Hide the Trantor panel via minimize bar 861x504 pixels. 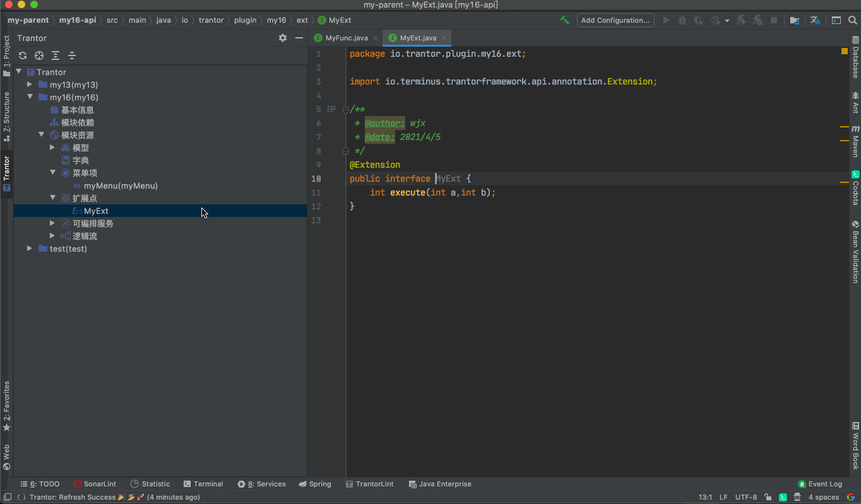click(x=299, y=38)
